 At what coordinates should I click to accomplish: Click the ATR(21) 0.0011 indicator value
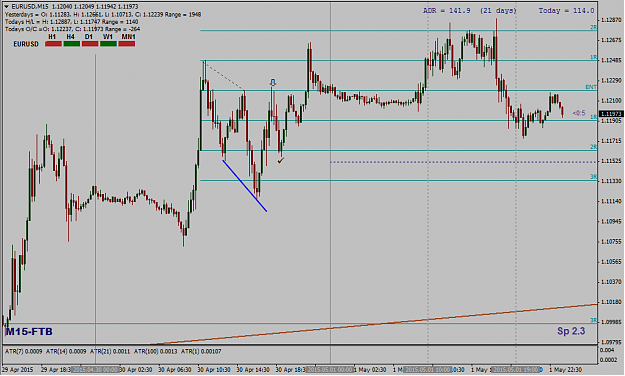[110, 352]
